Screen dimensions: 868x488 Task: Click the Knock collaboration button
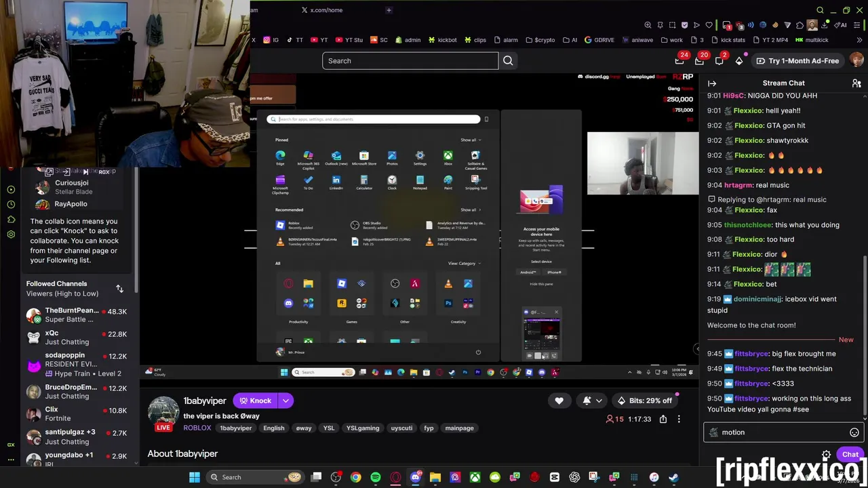tap(255, 401)
